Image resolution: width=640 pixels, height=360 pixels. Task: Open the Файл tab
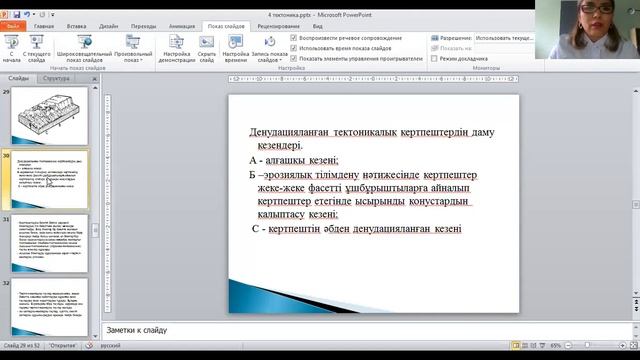coord(13,26)
